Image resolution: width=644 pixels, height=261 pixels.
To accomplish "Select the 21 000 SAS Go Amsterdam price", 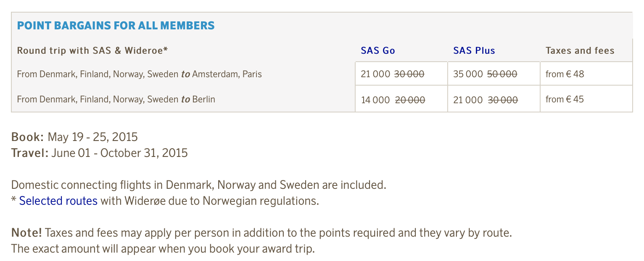I will pos(375,74).
